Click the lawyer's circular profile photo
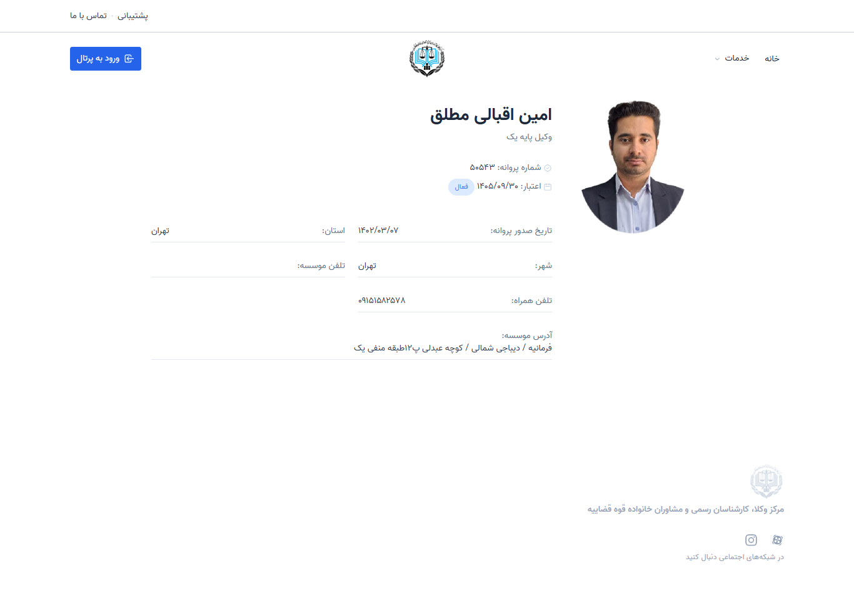Screen dimensions: 854x616 633,167
